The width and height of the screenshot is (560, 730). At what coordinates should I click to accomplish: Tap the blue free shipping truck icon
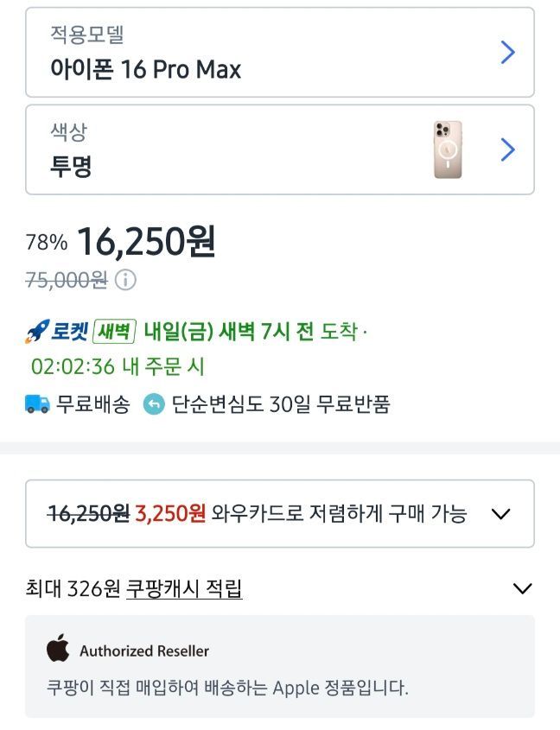(37, 403)
